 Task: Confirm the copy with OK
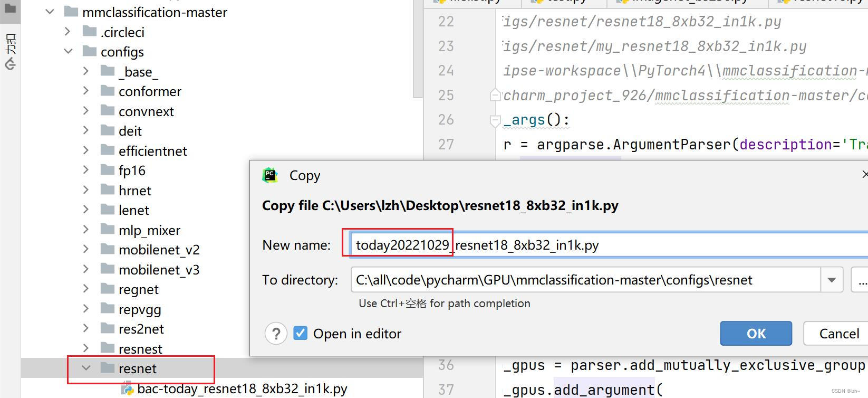click(756, 333)
